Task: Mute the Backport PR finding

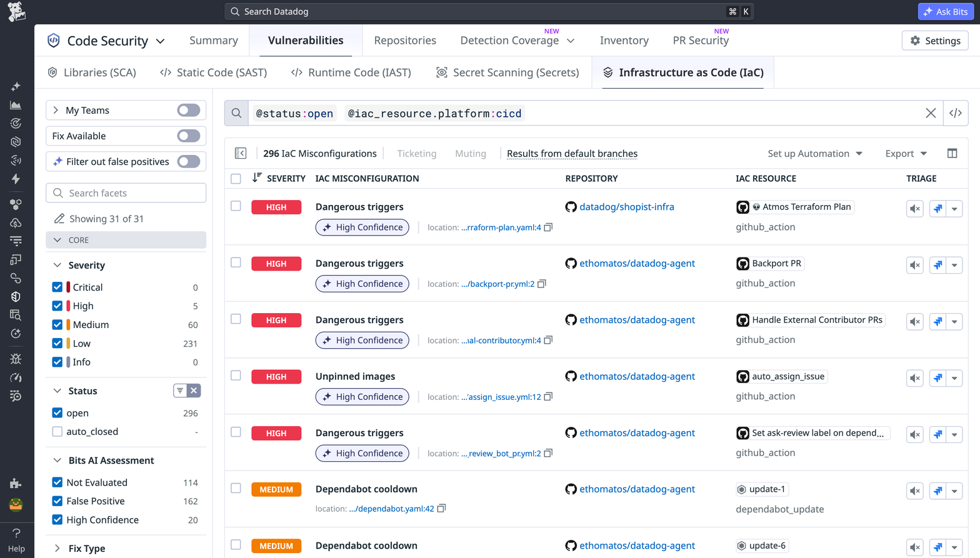Action: click(x=915, y=265)
